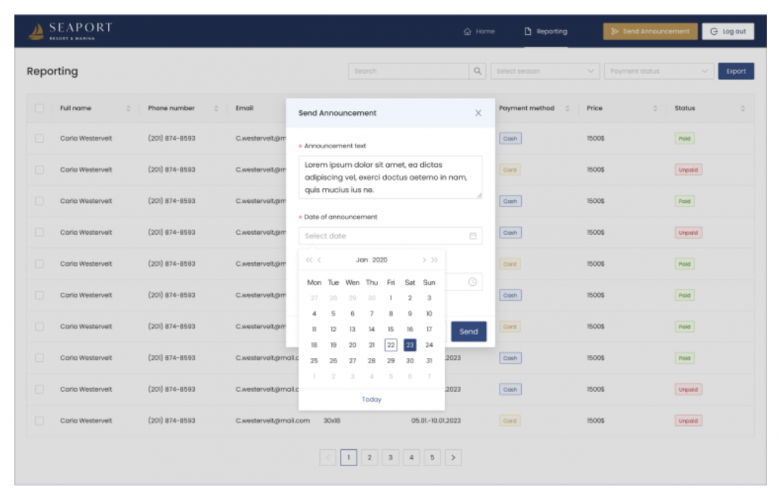Select January 1 in calendar

coord(390,298)
